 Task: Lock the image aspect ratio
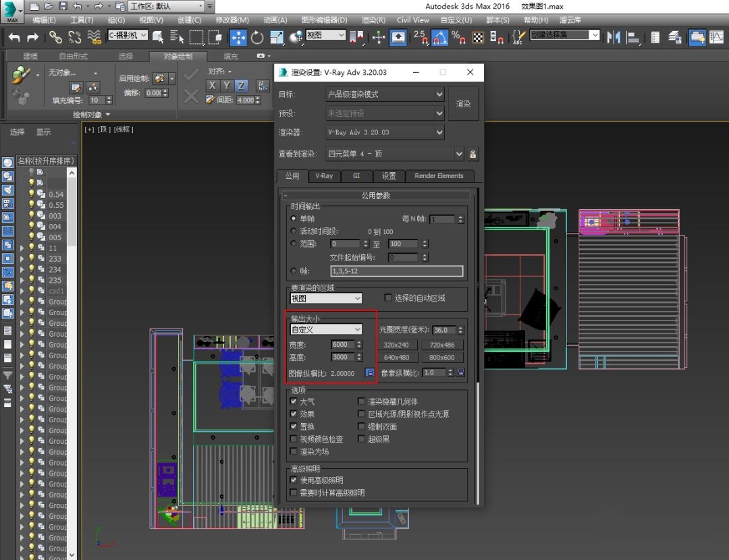(x=370, y=372)
